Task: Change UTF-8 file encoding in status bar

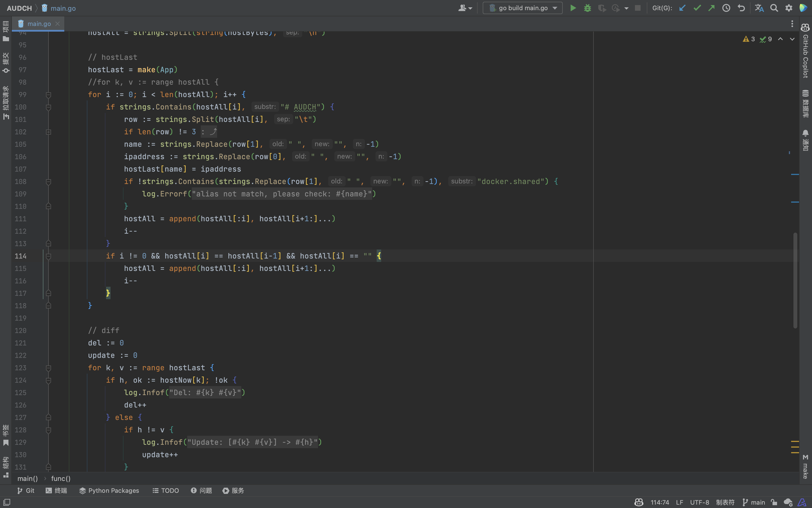Action: [700, 502]
